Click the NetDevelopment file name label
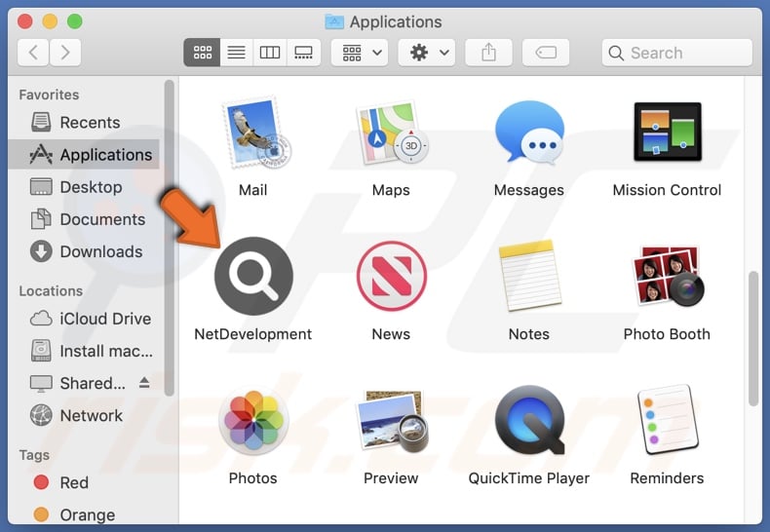The width and height of the screenshot is (770, 532). (253, 334)
